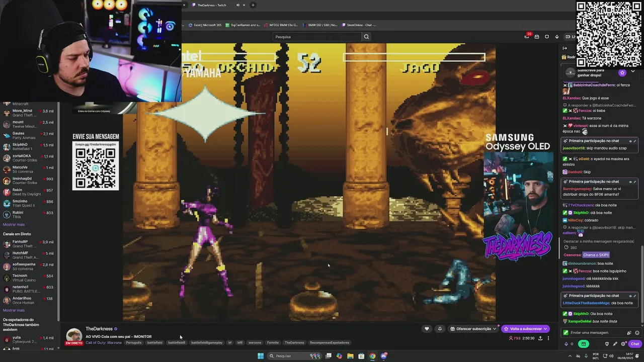Open the three-dot more options menu
This screenshot has height=362, width=644.
(548, 338)
